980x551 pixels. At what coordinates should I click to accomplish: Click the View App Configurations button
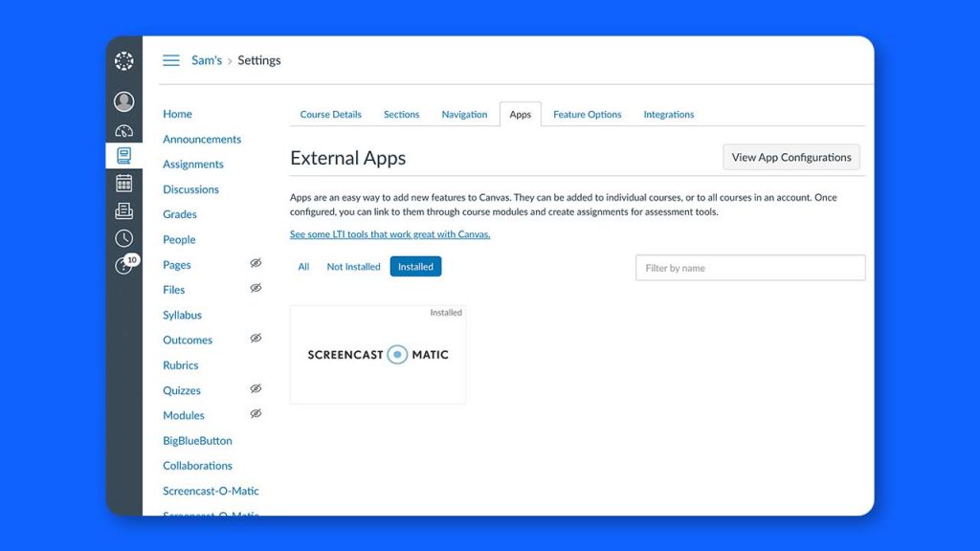(791, 156)
